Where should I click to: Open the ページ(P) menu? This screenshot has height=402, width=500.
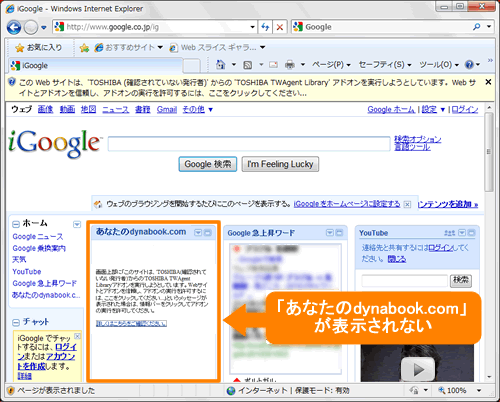click(x=331, y=65)
